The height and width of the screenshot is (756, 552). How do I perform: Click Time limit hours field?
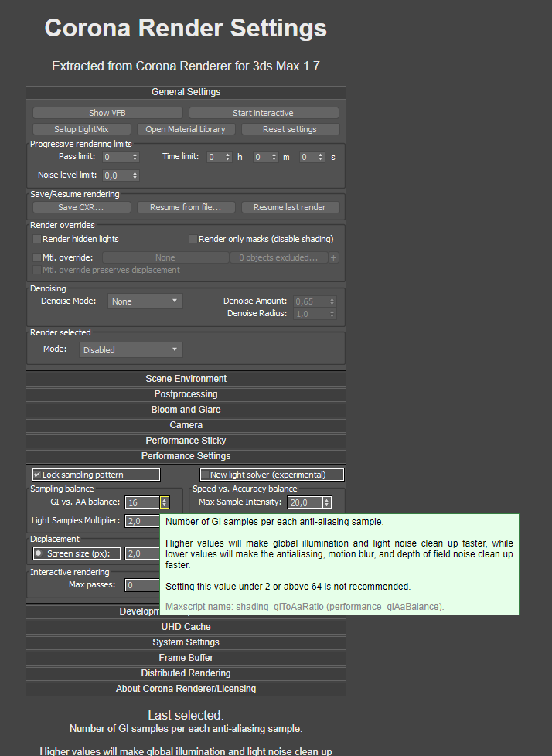pyautogui.click(x=216, y=157)
